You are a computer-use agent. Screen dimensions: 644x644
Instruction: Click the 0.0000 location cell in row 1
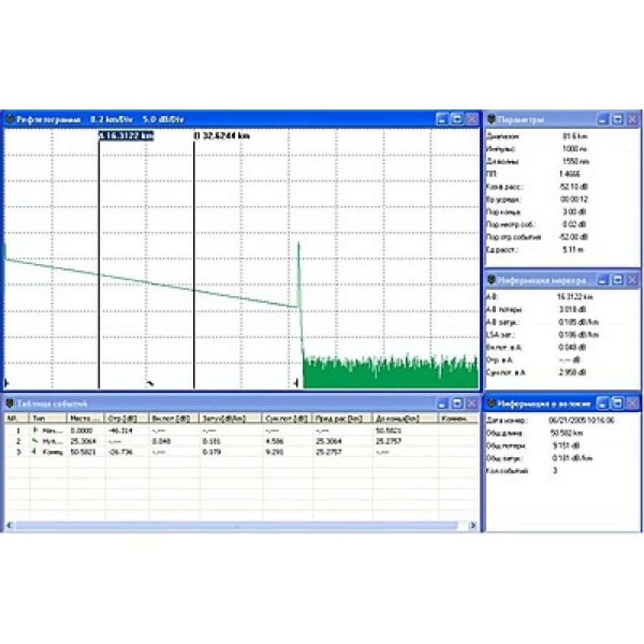(82, 431)
